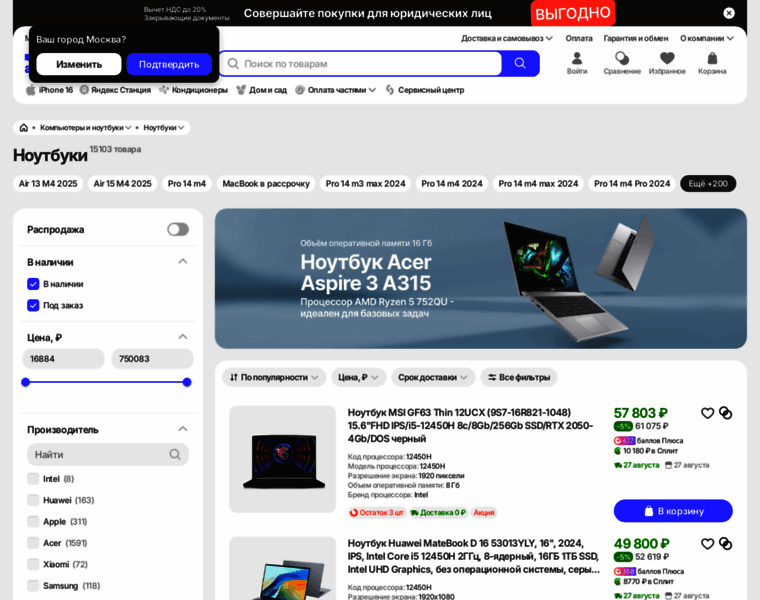Add MSI GF63 laptop to comparison
This screenshot has width=760, height=600.
tap(726, 413)
